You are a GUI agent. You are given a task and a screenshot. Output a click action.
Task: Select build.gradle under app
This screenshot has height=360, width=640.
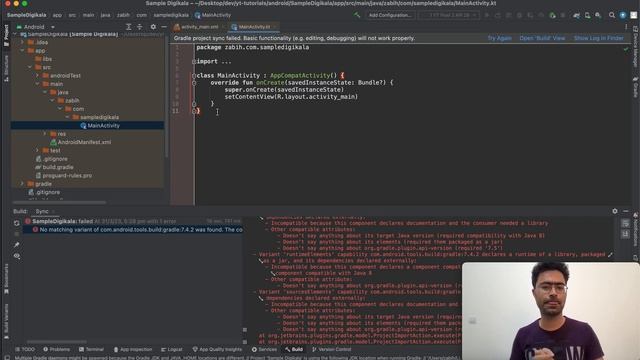point(54,167)
